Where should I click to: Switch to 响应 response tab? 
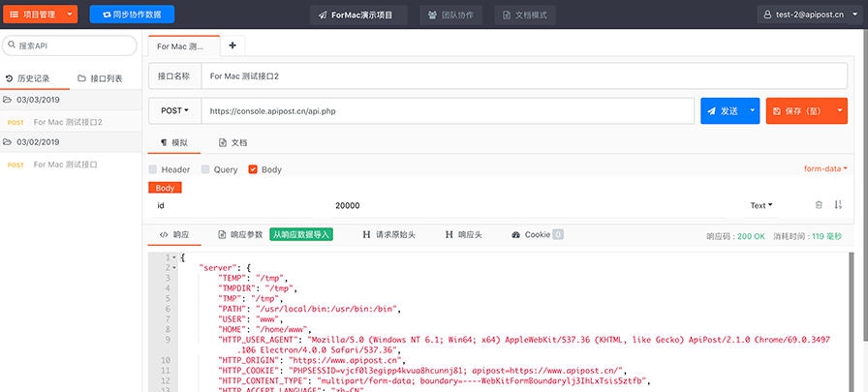(x=174, y=235)
